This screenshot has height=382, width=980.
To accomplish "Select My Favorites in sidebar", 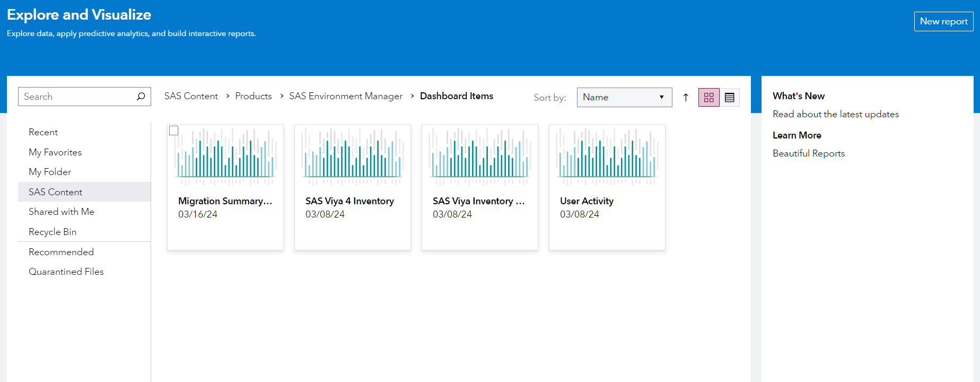I will click(x=55, y=152).
